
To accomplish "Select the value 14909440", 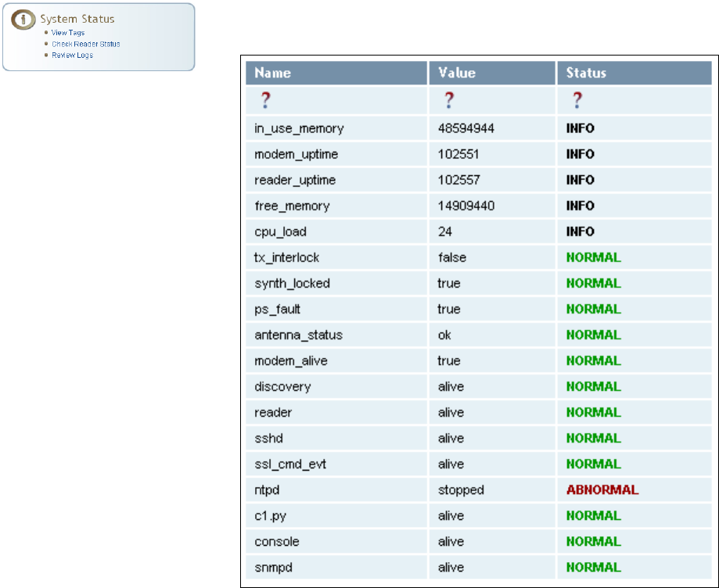I will [x=466, y=206].
